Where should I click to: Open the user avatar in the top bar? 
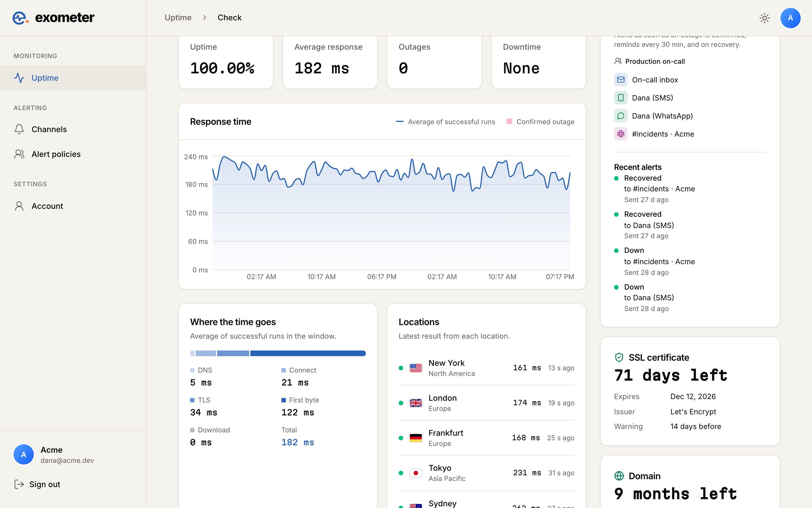(790, 18)
